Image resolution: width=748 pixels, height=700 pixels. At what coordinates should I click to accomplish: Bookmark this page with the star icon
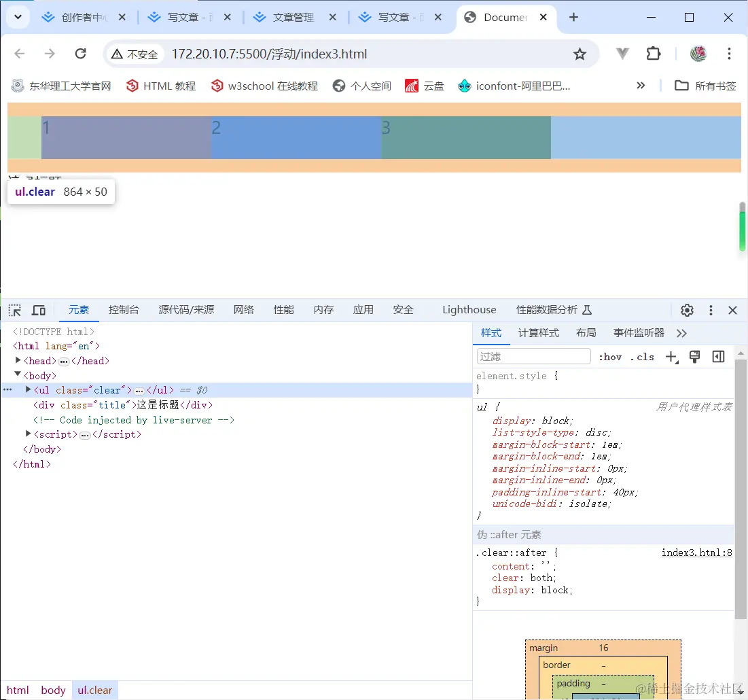coord(580,54)
